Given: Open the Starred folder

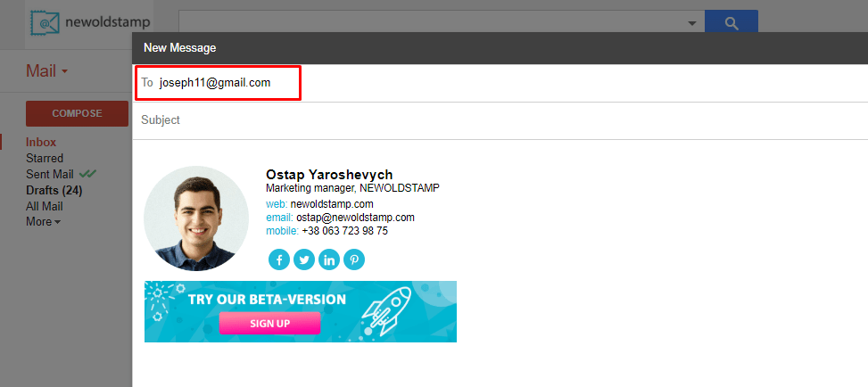Looking at the screenshot, I should tap(45, 159).
